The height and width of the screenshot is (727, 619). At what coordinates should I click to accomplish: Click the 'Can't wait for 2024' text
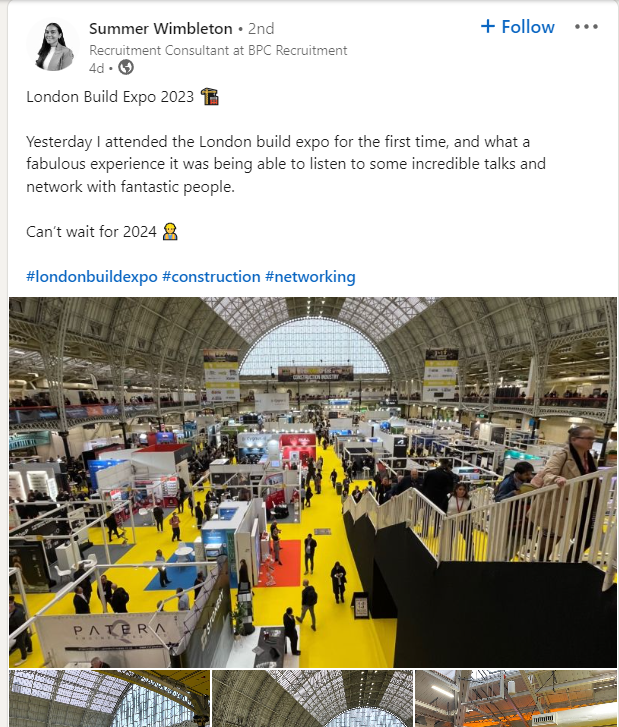pos(91,232)
